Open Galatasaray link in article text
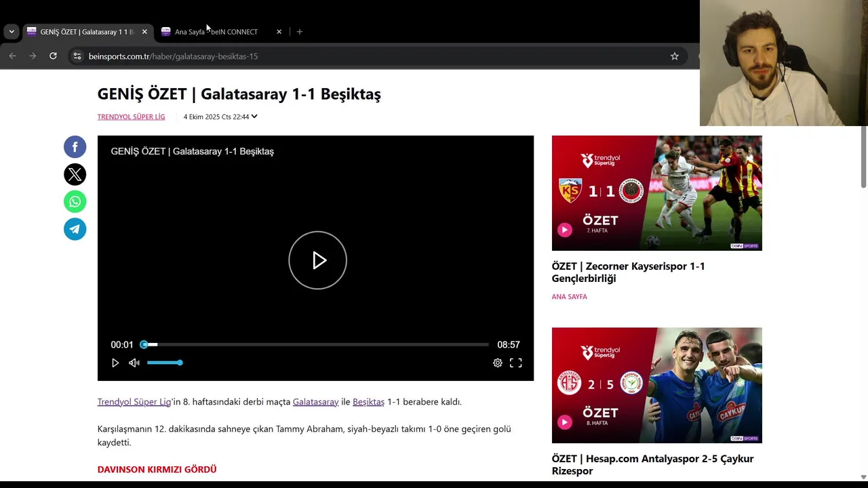 pyautogui.click(x=315, y=402)
